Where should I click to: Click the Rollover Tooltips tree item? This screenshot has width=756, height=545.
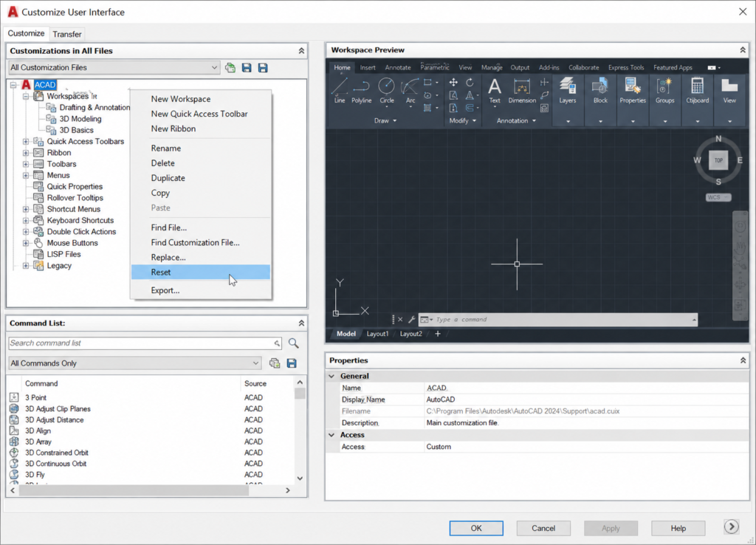point(75,198)
